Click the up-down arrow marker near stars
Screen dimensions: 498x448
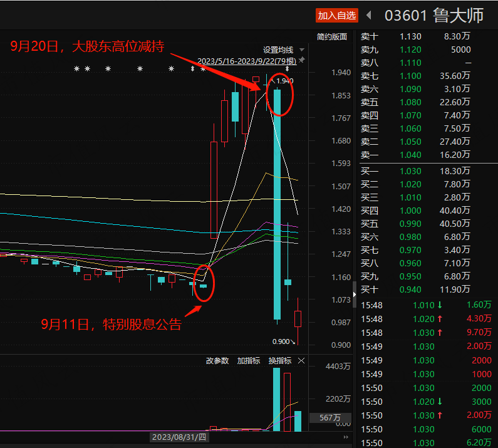click(x=193, y=69)
